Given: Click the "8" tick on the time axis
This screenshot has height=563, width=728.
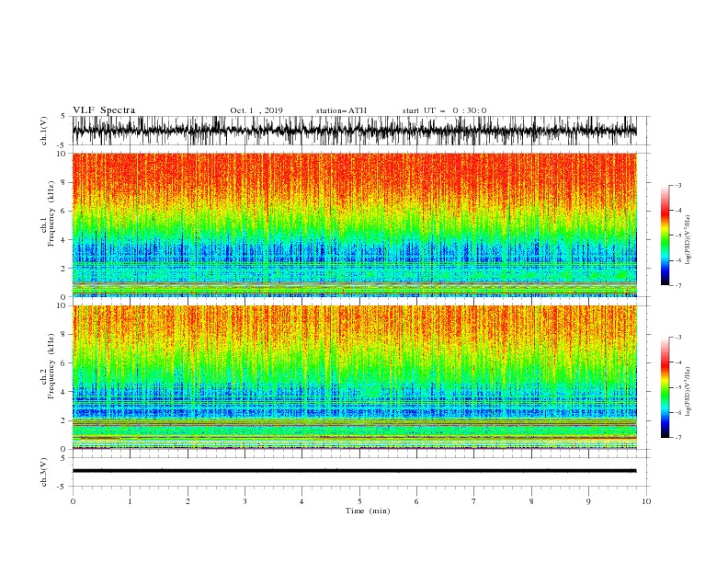Looking at the screenshot, I should (531, 501).
